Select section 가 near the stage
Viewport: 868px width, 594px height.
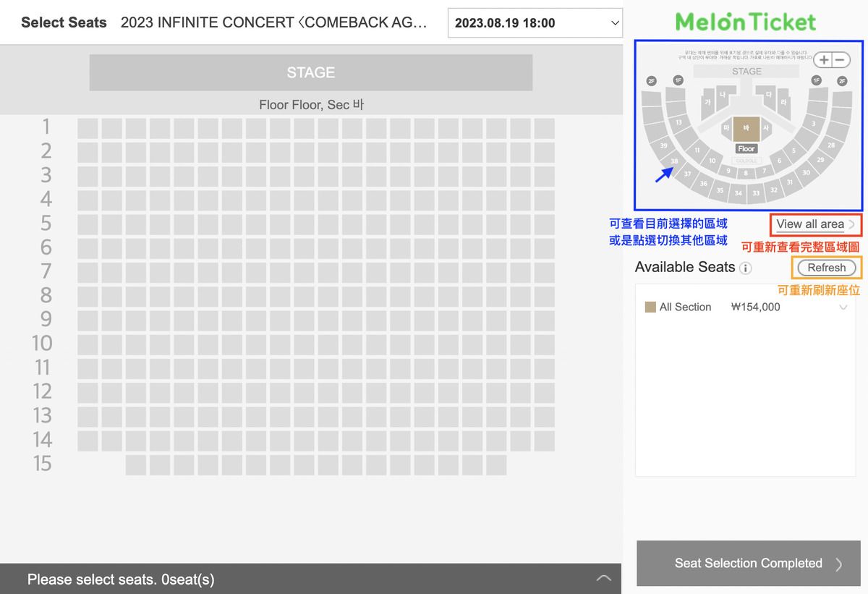707,103
